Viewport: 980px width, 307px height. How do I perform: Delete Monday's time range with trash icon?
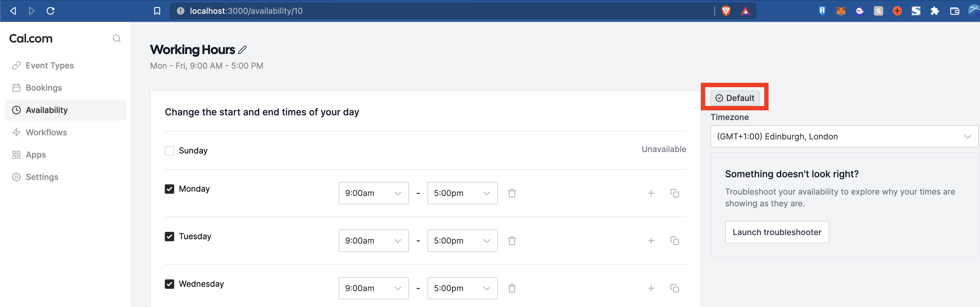tap(512, 193)
